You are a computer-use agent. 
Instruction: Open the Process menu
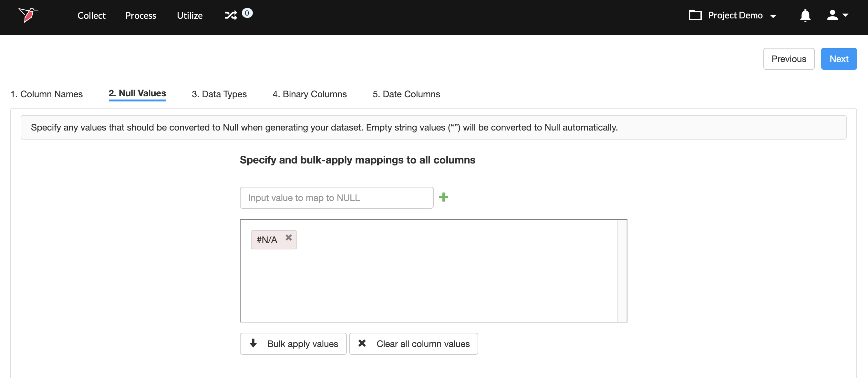[140, 16]
